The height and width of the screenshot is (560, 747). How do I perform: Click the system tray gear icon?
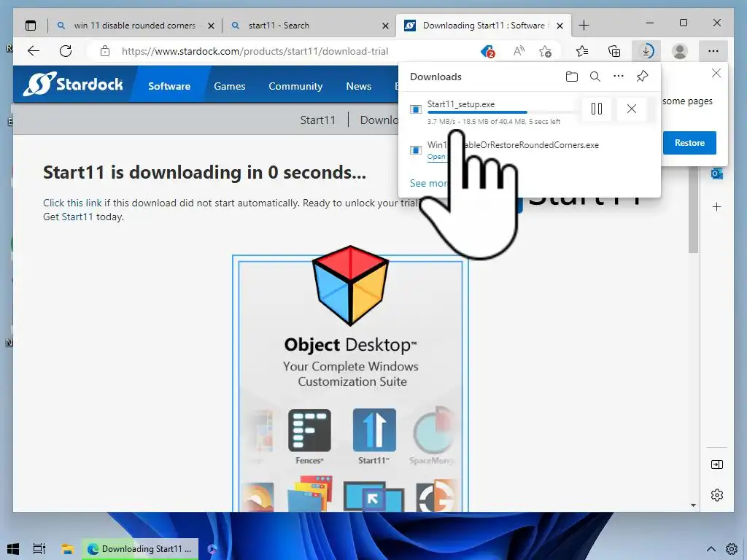click(731, 549)
